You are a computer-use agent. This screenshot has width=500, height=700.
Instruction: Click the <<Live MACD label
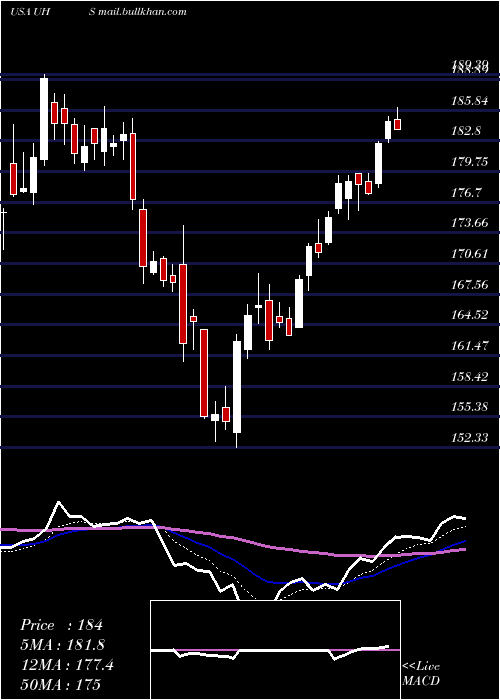(421, 673)
